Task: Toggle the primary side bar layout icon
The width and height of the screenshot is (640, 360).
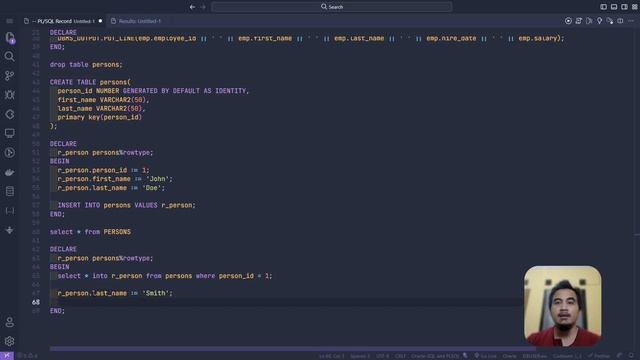Action: [x=603, y=7]
